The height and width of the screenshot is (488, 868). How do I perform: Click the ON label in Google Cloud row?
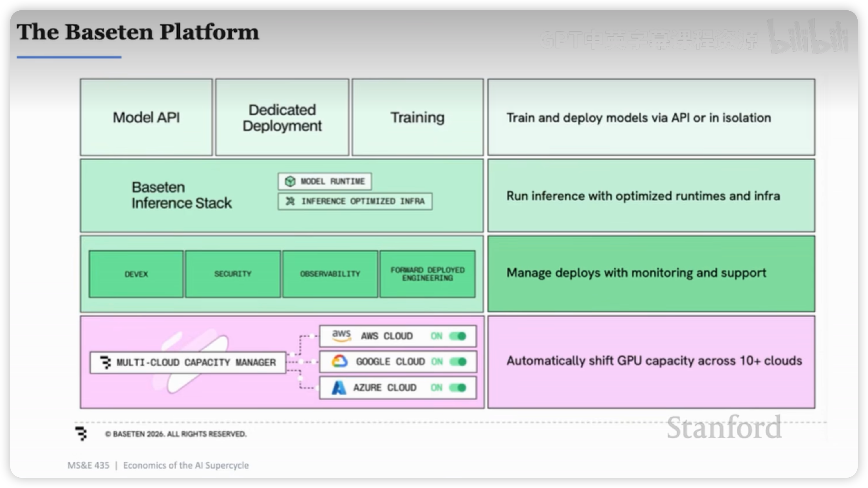point(437,362)
